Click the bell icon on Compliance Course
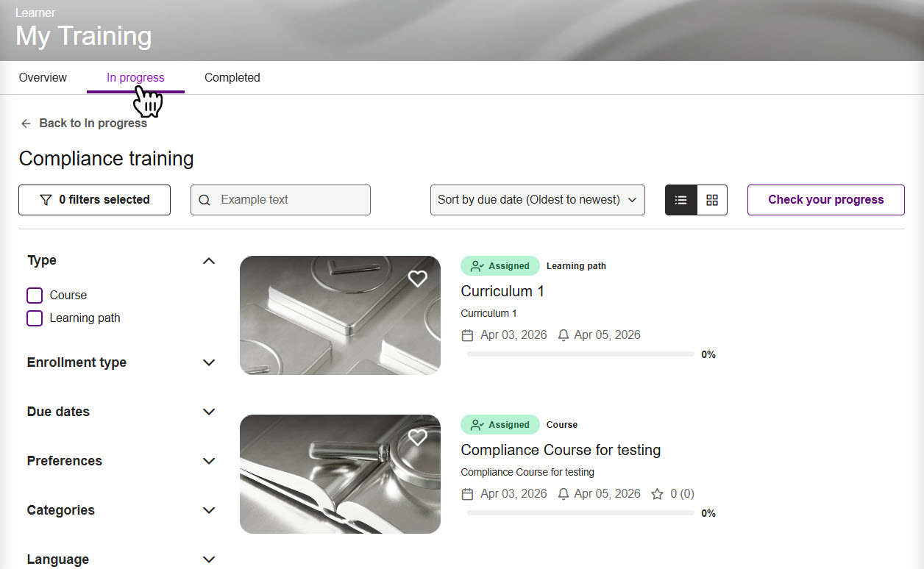Image resolution: width=924 pixels, height=569 pixels. [564, 494]
